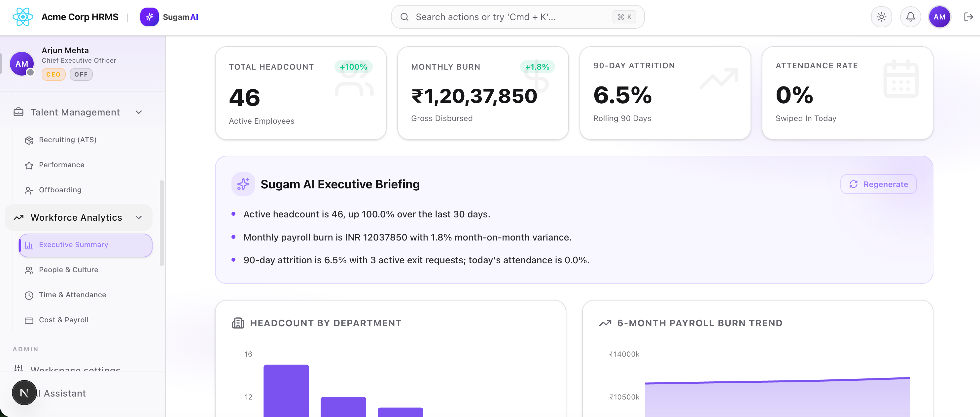The width and height of the screenshot is (980, 417).
Task: Click the tallest department headcount bar
Action: click(286, 391)
